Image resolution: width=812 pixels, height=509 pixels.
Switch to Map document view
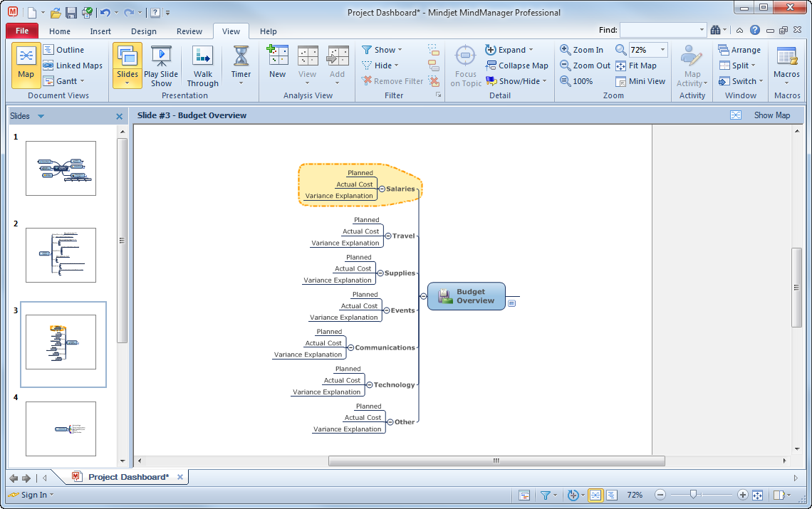[x=26, y=65]
